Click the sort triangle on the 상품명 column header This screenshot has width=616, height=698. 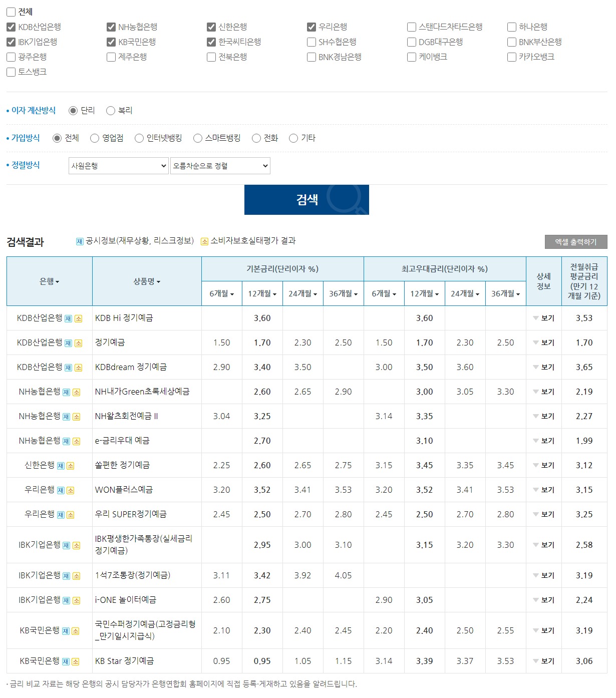pyautogui.click(x=159, y=281)
